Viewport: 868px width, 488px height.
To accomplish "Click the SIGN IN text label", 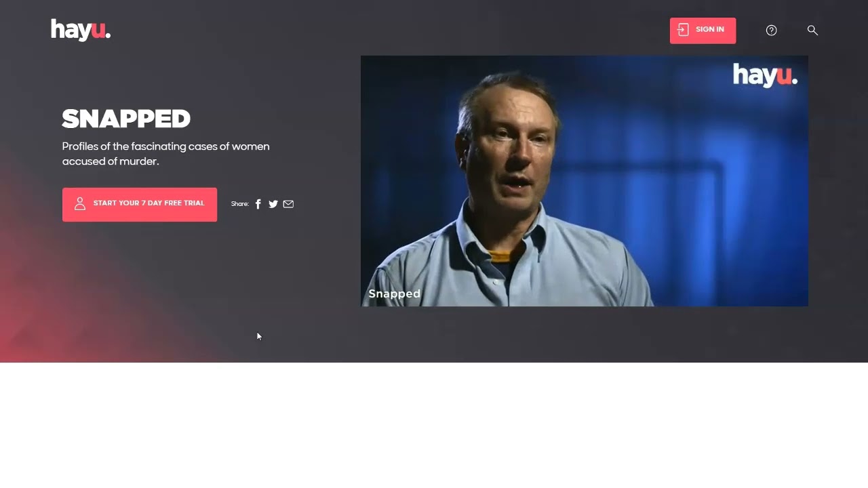I will click(710, 30).
